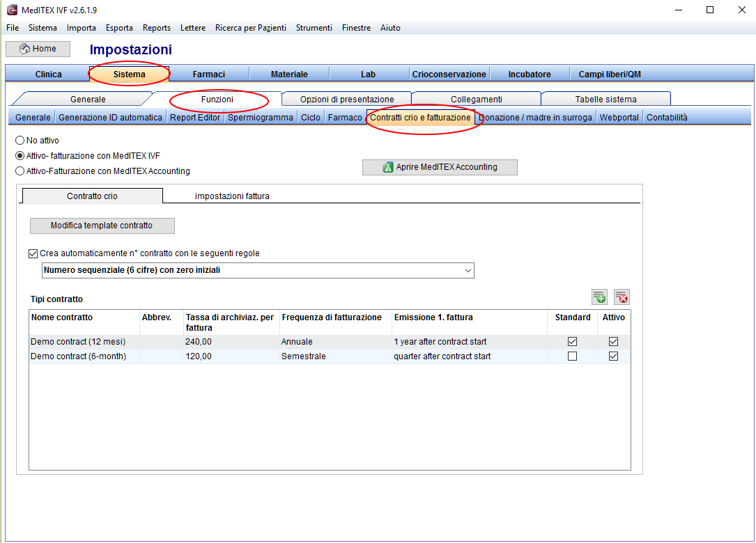Switch to the Campi liberi/QM tab
756x543 pixels.
click(610, 74)
